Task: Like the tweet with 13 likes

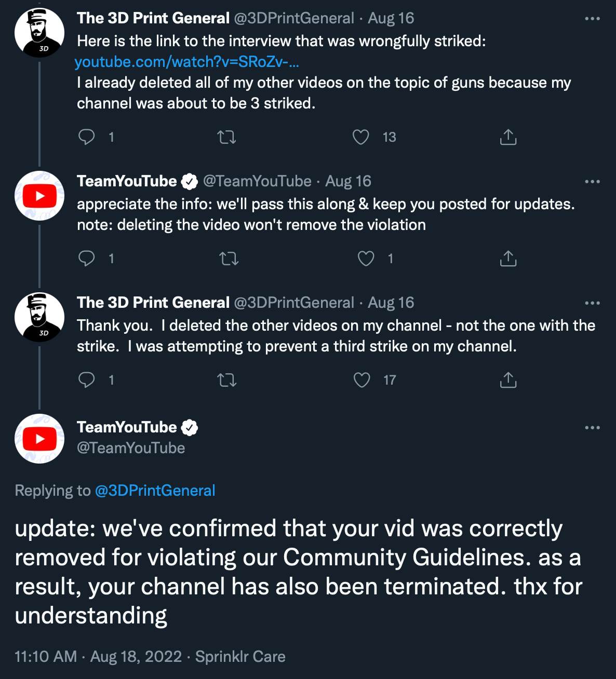Action: 360,137
